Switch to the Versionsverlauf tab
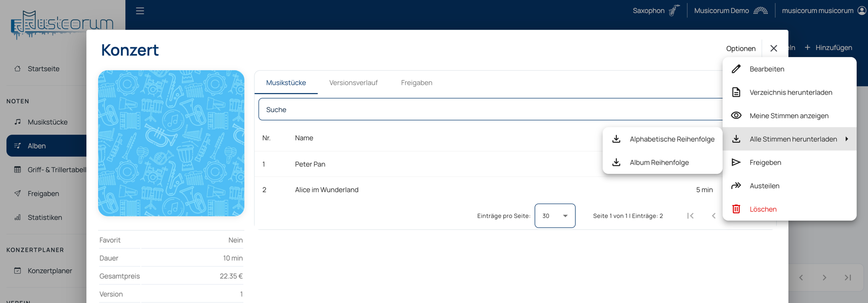Screen dimensions: 868x303 click(353, 83)
